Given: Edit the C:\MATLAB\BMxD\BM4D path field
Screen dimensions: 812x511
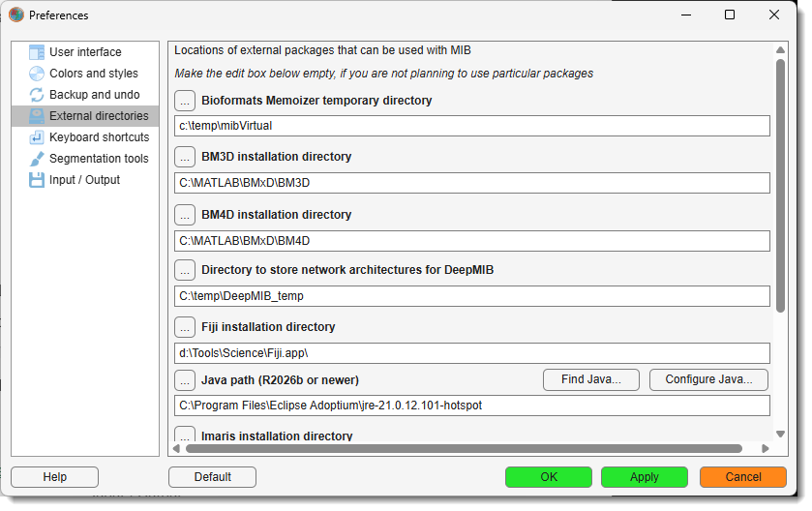Looking at the screenshot, I should click(471, 241).
